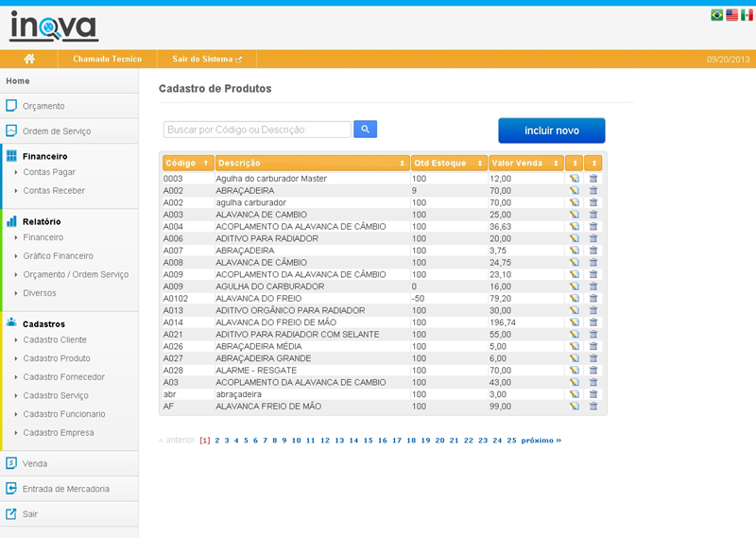This screenshot has height=538, width=756.
Task: Click edit icon for ABRAÇADEIRA GRANDE row
Action: click(x=574, y=358)
